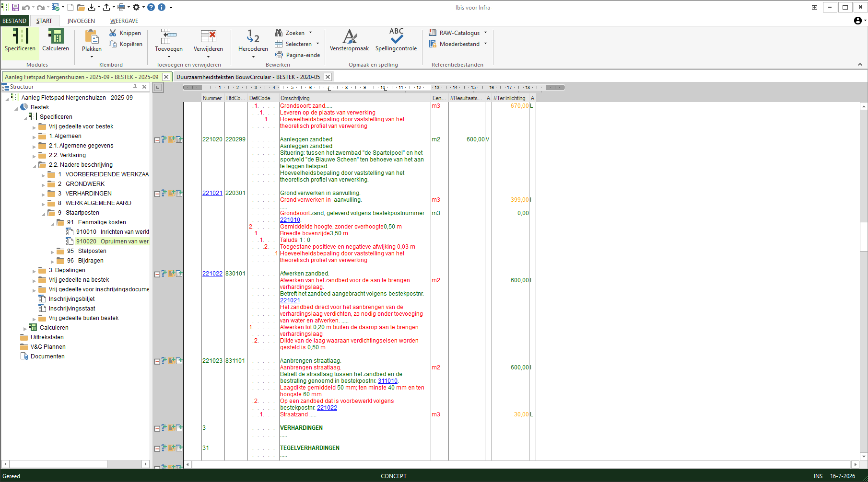Collapse the 9 Staartposten tree node

(43, 213)
